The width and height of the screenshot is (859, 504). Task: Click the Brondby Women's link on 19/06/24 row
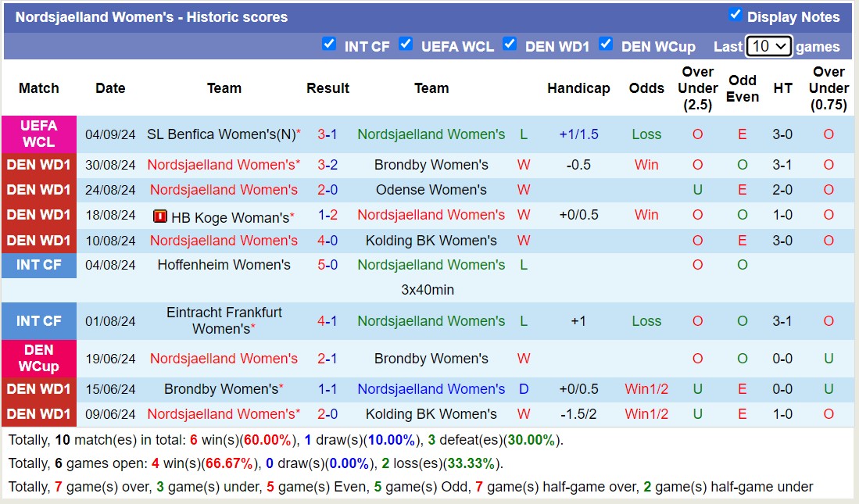[x=431, y=358]
